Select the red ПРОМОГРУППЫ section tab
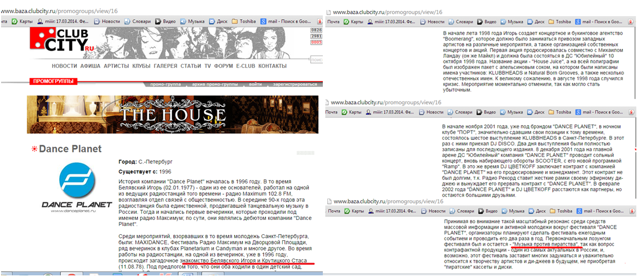Viewport: 644px width, 277px height. (54, 81)
